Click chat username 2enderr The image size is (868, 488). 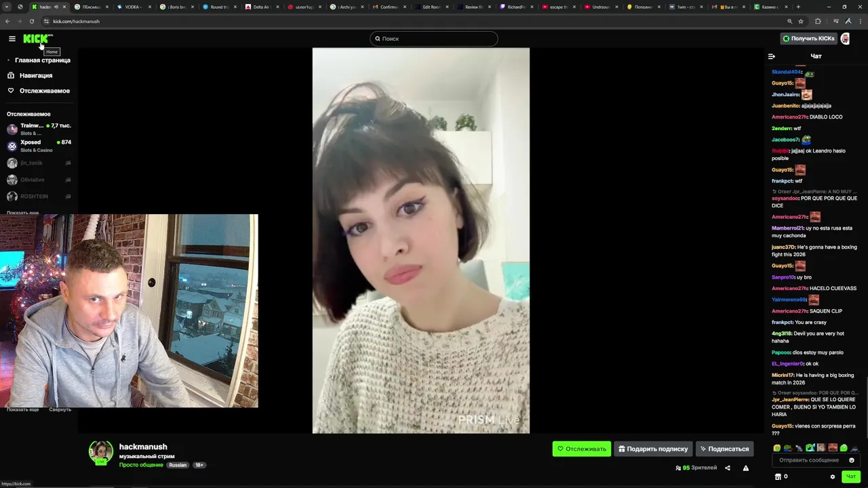point(782,128)
